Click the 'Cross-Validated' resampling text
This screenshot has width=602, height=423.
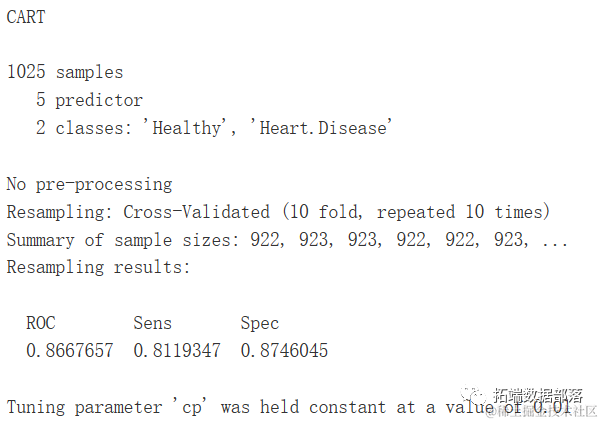pos(196,212)
